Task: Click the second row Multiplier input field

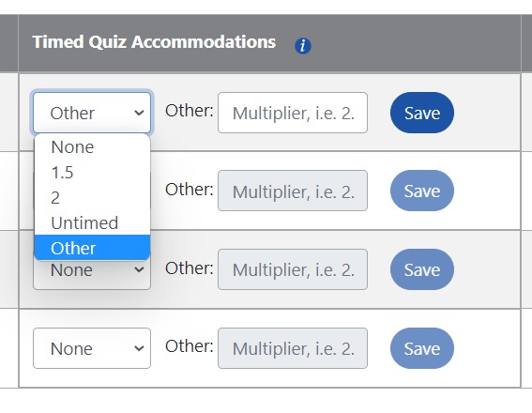Action: coord(293,191)
